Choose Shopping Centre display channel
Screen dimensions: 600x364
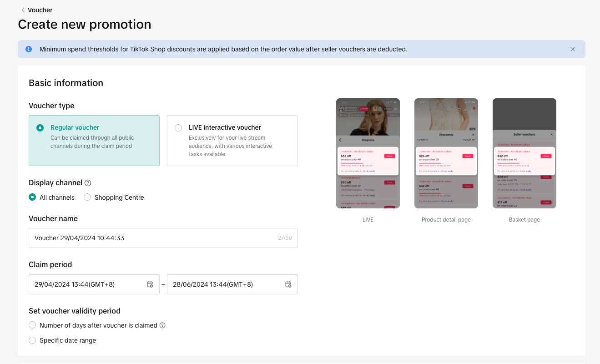87,197
